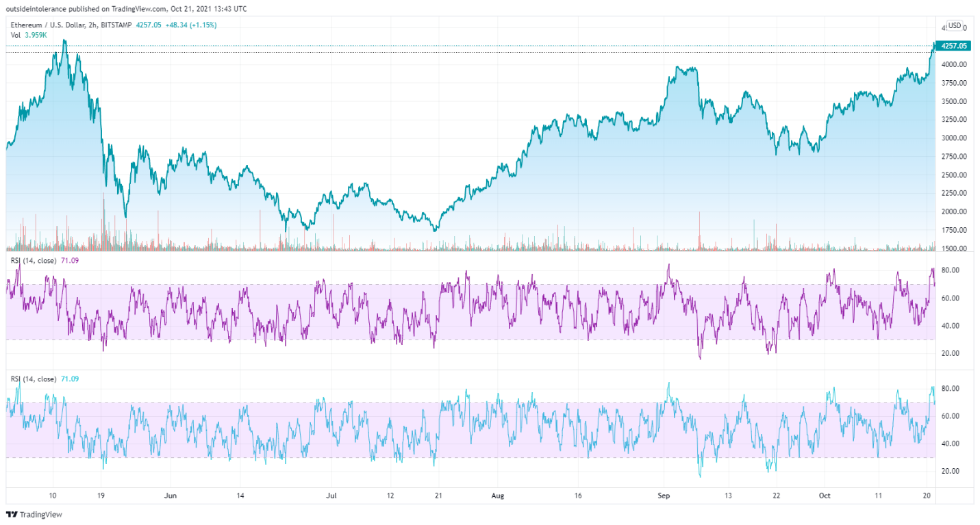Image resolution: width=980 pixels, height=525 pixels.
Task: Click the +48.34 (+1.15%) price change text
Action: (x=190, y=25)
